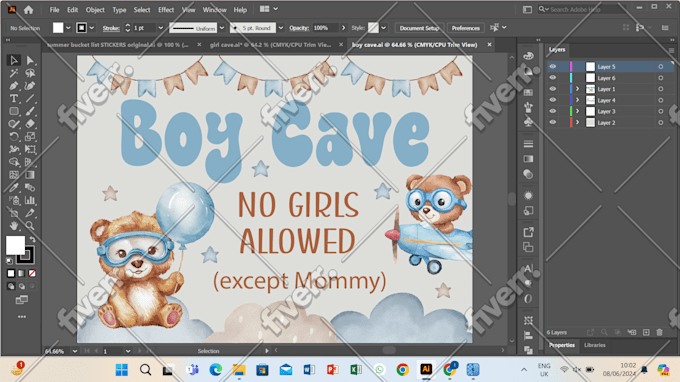The height and width of the screenshot is (382, 680).
Task: Click the Stroke label link
Action: [x=111, y=28]
